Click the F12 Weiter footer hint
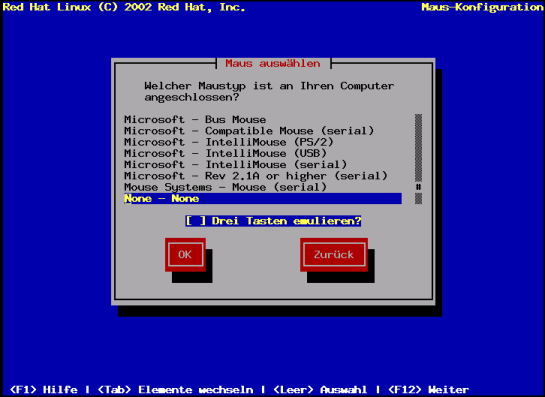The width and height of the screenshot is (545, 397). pos(429,390)
